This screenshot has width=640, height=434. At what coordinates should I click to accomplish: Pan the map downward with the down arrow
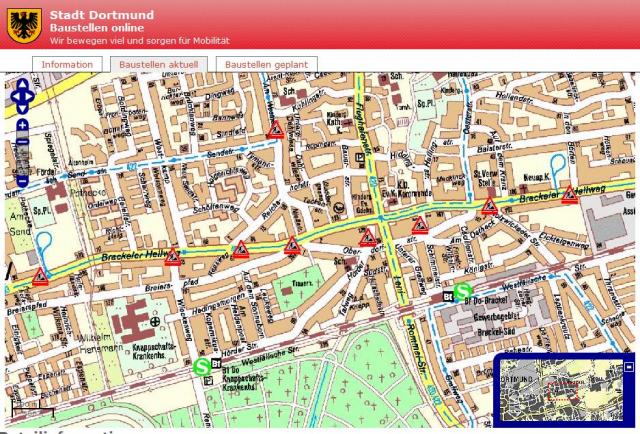point(22,108)
